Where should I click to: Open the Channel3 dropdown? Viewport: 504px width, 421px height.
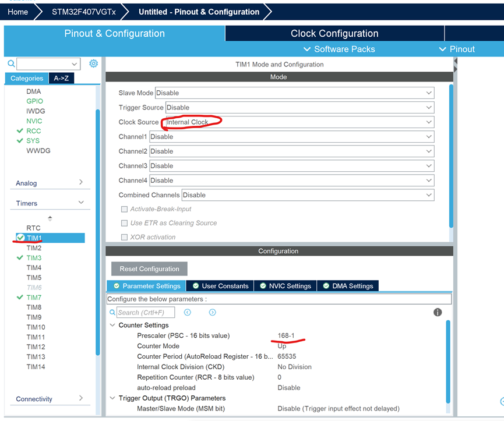tap(292, 166)
